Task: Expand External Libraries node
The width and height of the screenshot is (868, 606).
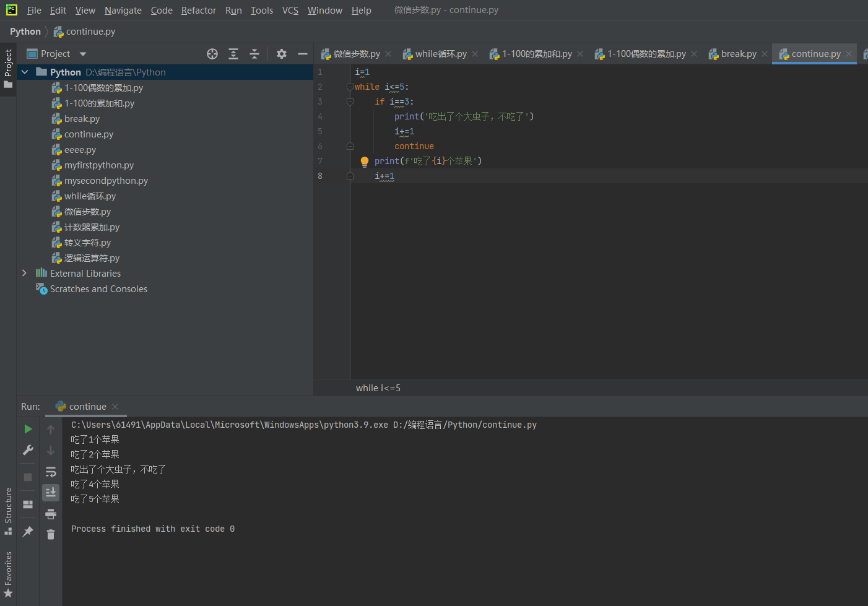Action: coord(24,273)
